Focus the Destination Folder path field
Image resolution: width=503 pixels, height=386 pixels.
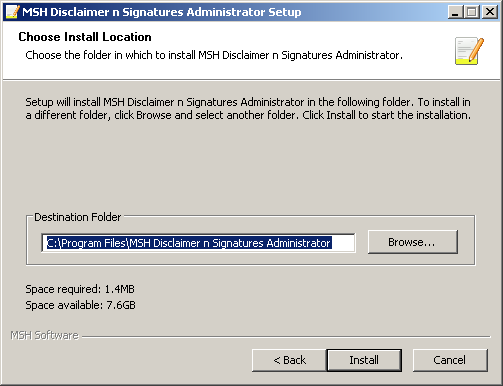(198, 243)
